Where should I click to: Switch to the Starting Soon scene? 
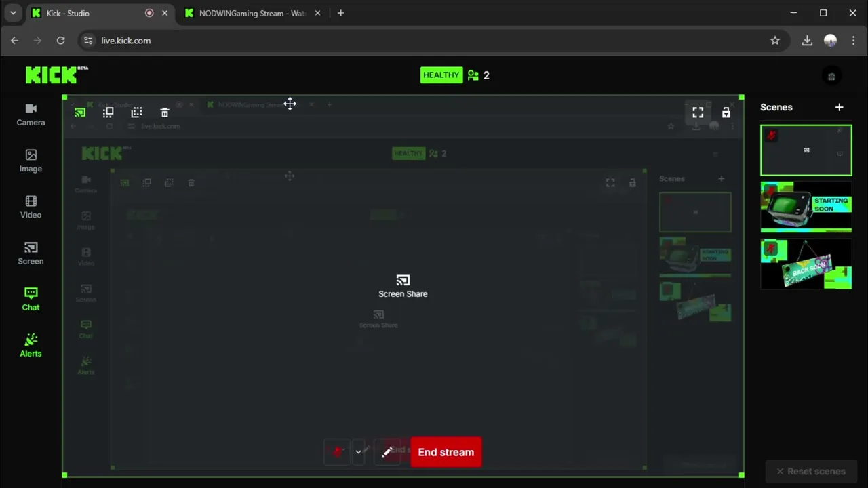pos(806,207)
